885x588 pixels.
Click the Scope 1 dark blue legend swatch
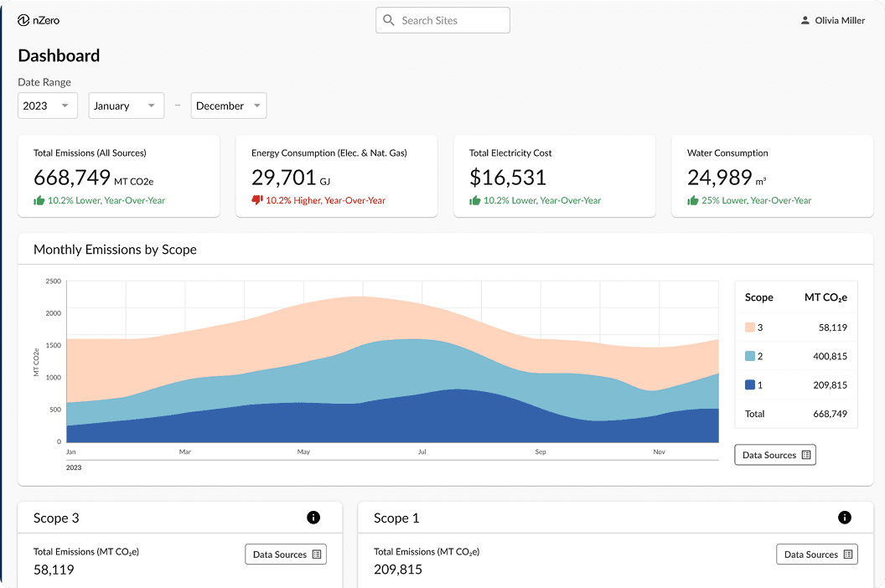tap(750, 385)
